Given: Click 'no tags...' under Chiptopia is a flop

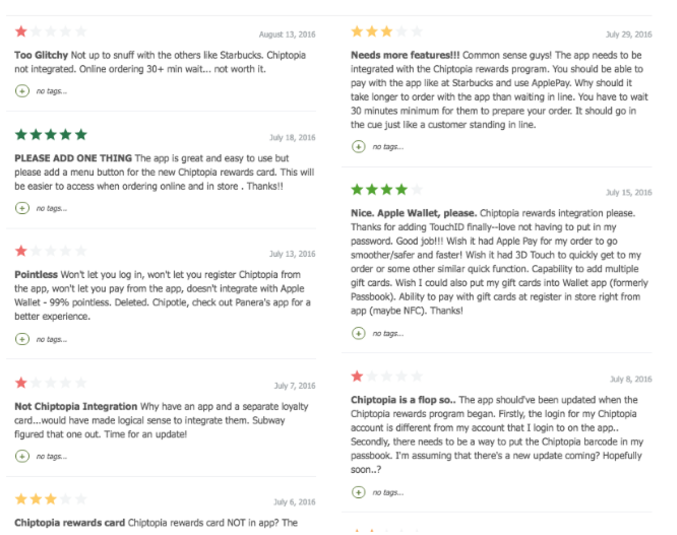Looking at the screenshot, I should tap(388, 492).
